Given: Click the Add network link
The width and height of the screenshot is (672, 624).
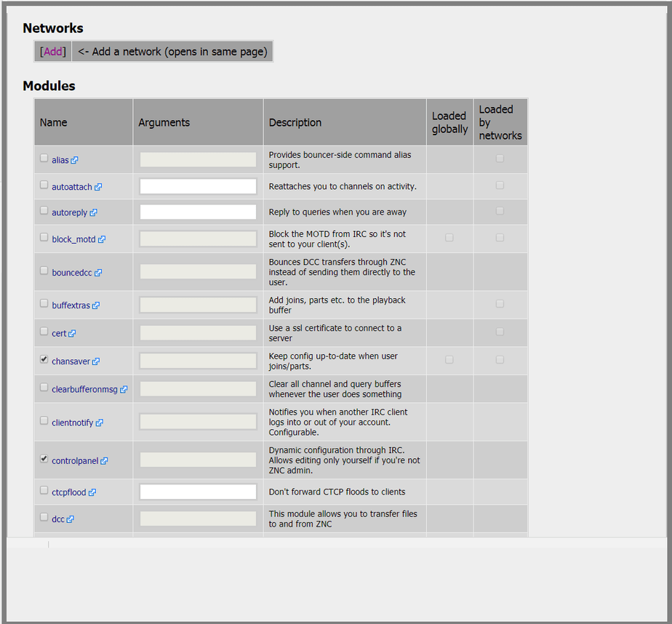Looking at the screenshot, I should pyautogui.click(x=53, y=52).
